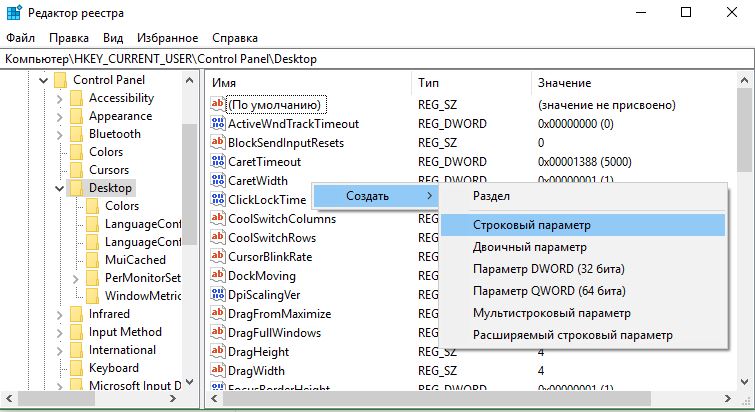The height and width of the screenshot is (412, 755).
Task: Choose Расширяемый строковый параметр
Action: point(583,335)
